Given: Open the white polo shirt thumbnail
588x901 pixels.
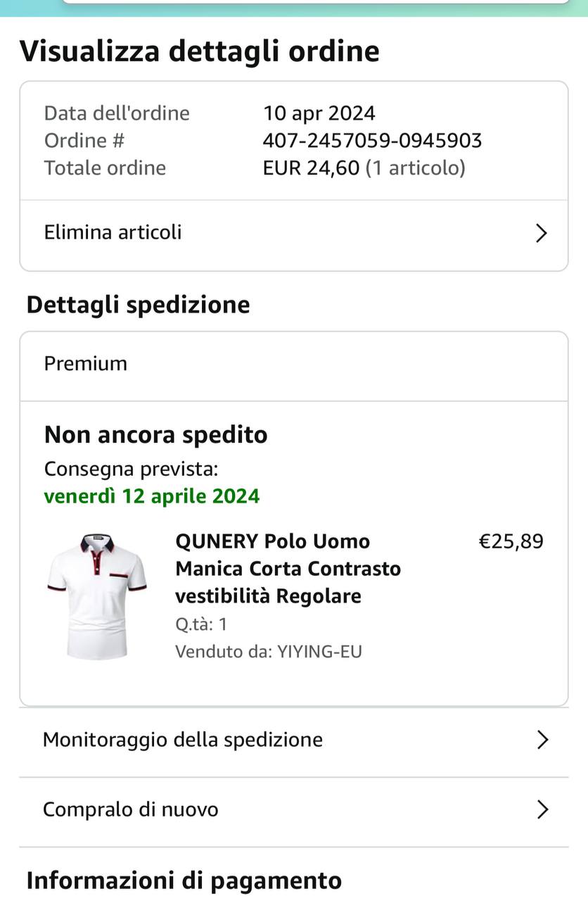Looking at the screenshot, I should click(x=97, y=596).
